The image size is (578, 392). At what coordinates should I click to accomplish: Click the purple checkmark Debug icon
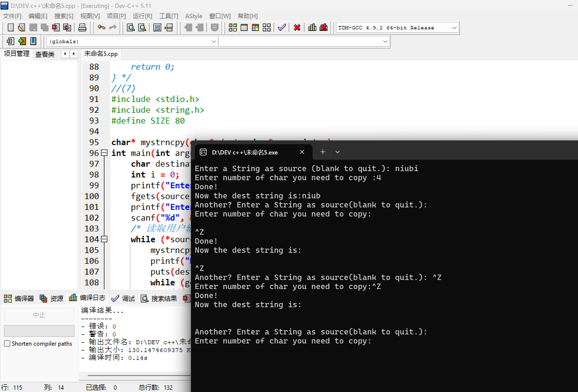pyautogui.click(x=282, y=28)
